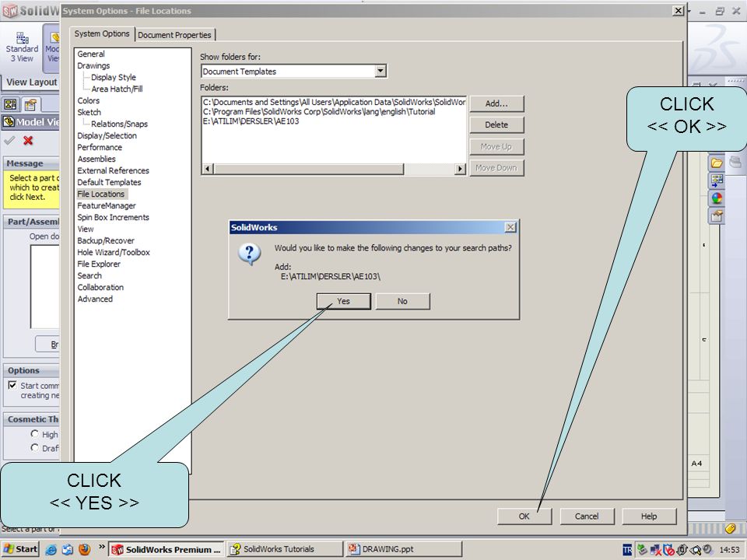Click the Windows Start button
The height and width of the screenshot is (560, 747).
(20, 549)
